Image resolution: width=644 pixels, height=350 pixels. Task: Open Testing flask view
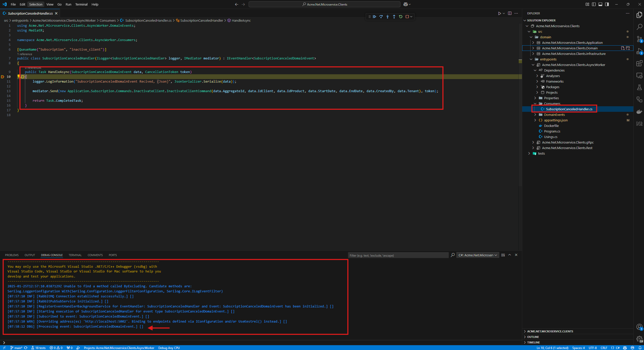(x=639, y=87)
